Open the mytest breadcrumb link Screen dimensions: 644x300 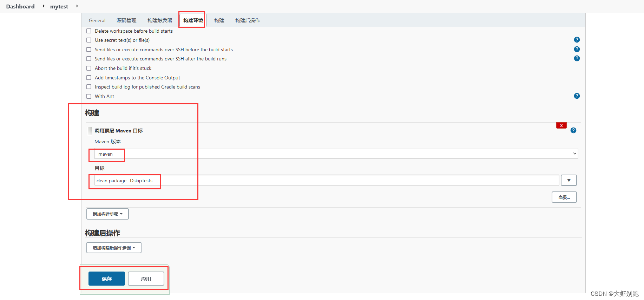click(59, 6)
